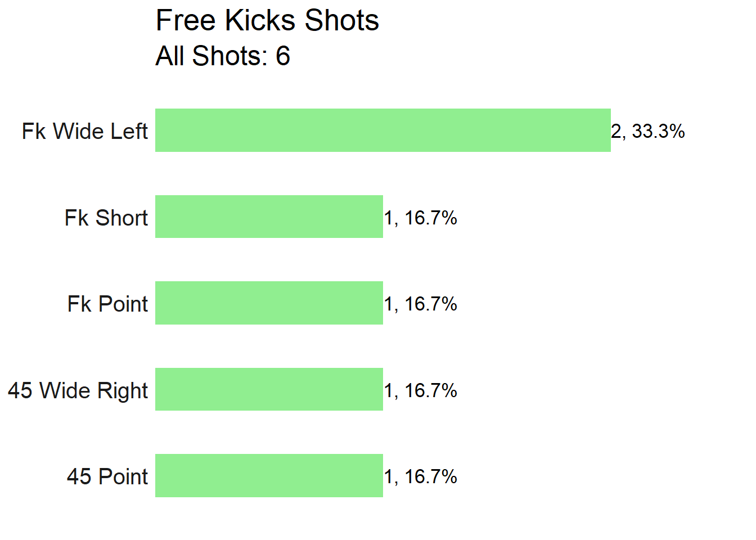
Task: Click the 2, 33.3% value label
Action: tap(648, 131)
